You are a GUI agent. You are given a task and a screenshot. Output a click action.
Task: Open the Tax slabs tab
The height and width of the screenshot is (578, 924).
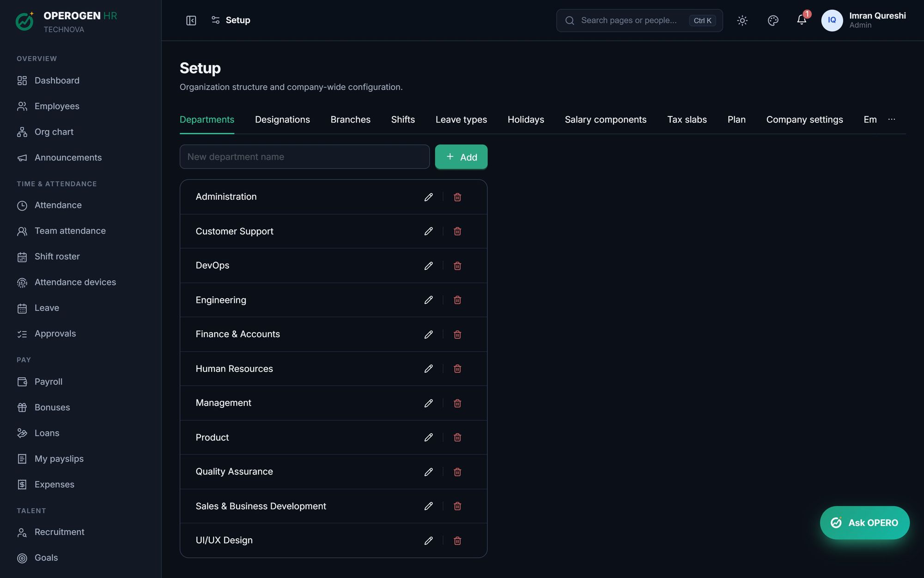[687, 120]
